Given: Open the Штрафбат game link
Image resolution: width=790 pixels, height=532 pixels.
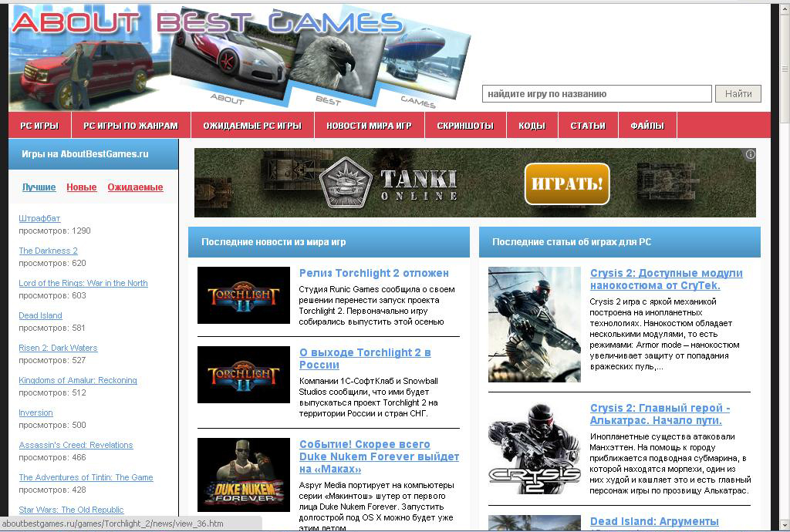Looking at the screenshot, I should [x=39, y=218].
